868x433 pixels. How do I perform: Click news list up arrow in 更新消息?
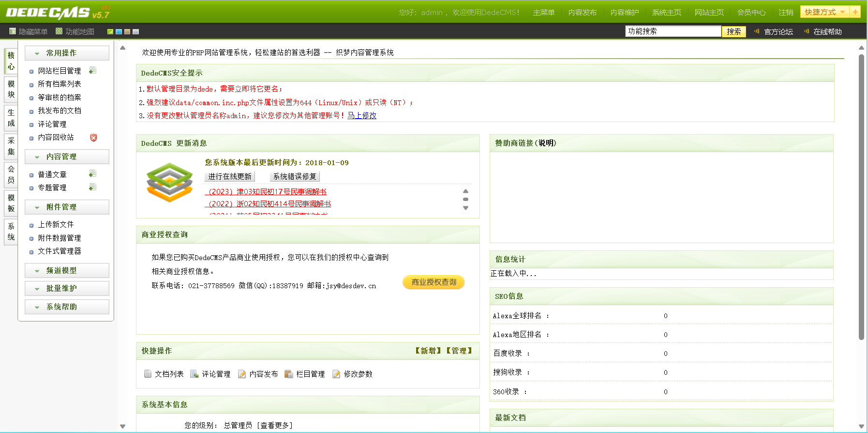point(465,191)
